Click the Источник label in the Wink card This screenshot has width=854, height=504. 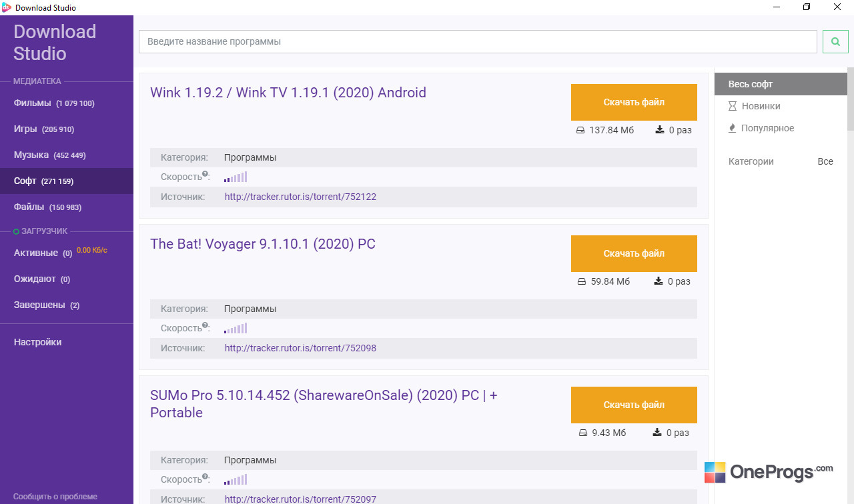pos(183,197)
